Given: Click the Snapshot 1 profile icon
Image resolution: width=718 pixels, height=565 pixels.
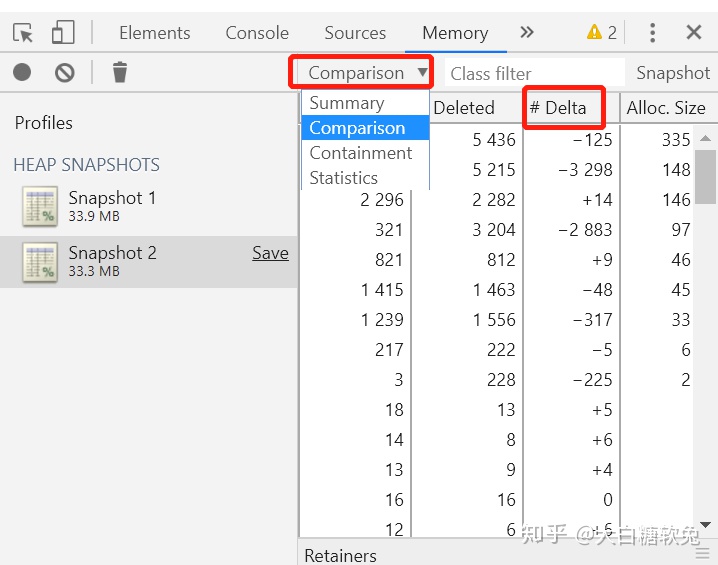Looking at the screenshot, I should point(40,206).
